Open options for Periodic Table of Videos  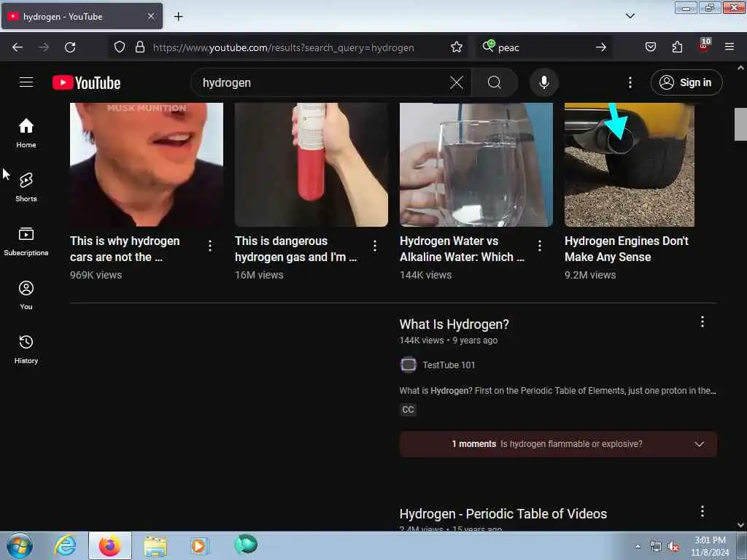pos(702,511)
